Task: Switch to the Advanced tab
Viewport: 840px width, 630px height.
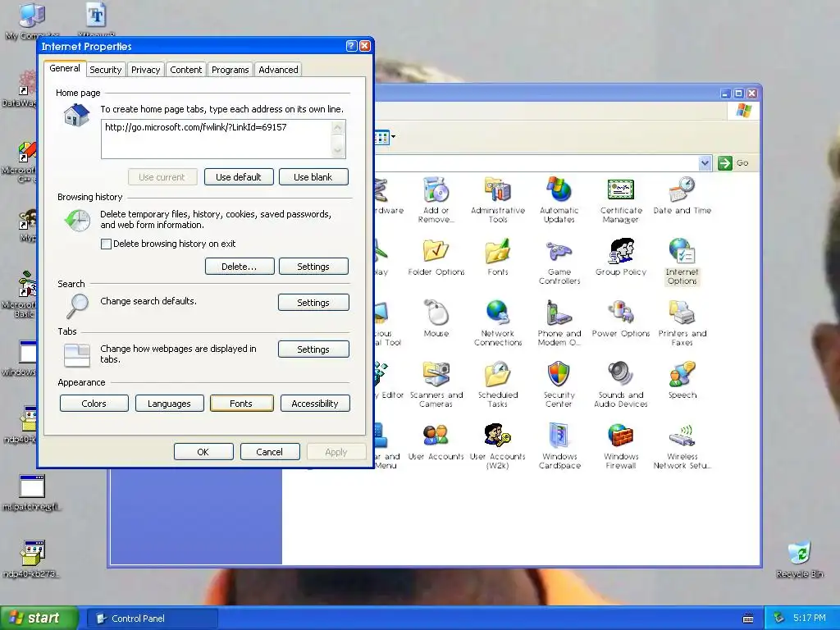Action: click(x=279, y=70)
